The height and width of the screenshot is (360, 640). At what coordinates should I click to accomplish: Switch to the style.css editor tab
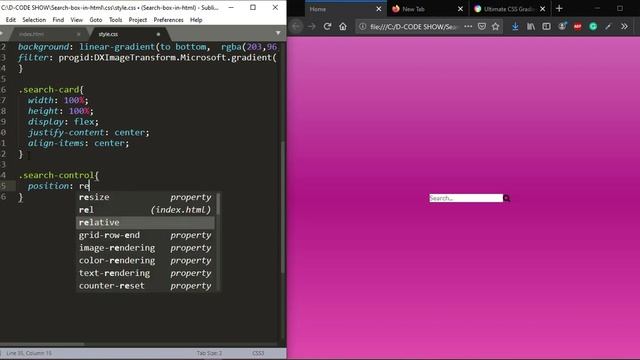(x=108, y=34)
